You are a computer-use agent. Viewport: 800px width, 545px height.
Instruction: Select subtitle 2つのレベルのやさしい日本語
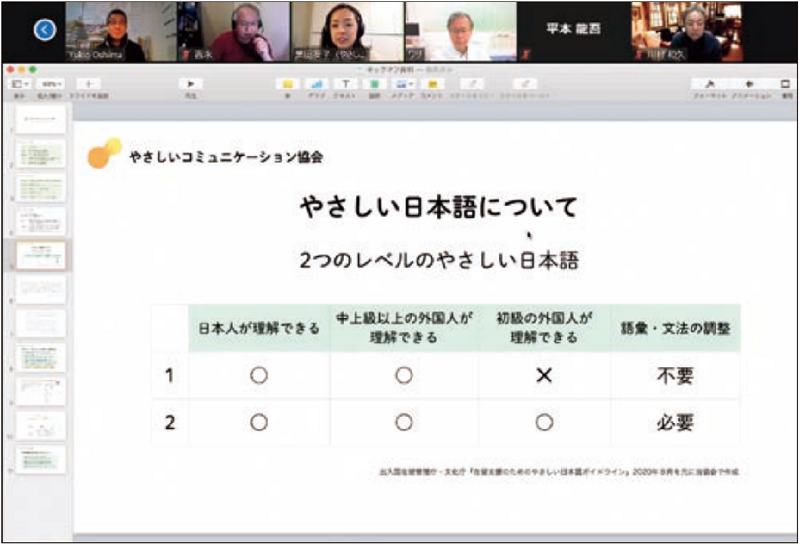tap(439, 261)
